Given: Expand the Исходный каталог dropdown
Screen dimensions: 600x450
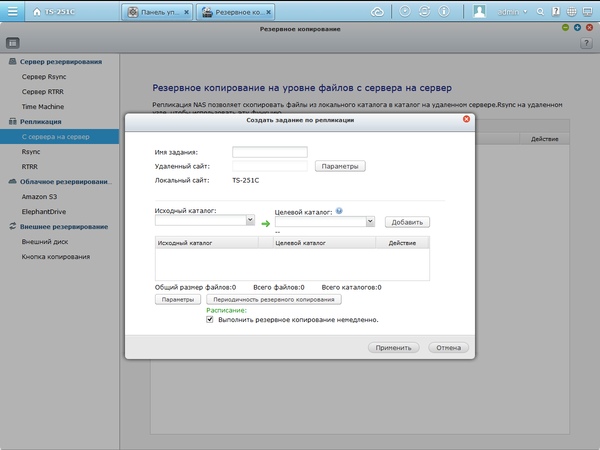Looking at the screenshot, I should click(x=250, y=220).
